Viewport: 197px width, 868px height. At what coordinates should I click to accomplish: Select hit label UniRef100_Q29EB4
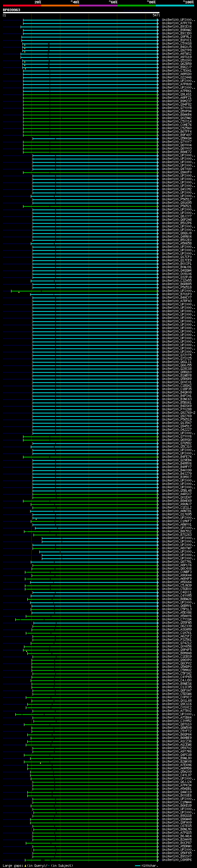pos(177,460)
